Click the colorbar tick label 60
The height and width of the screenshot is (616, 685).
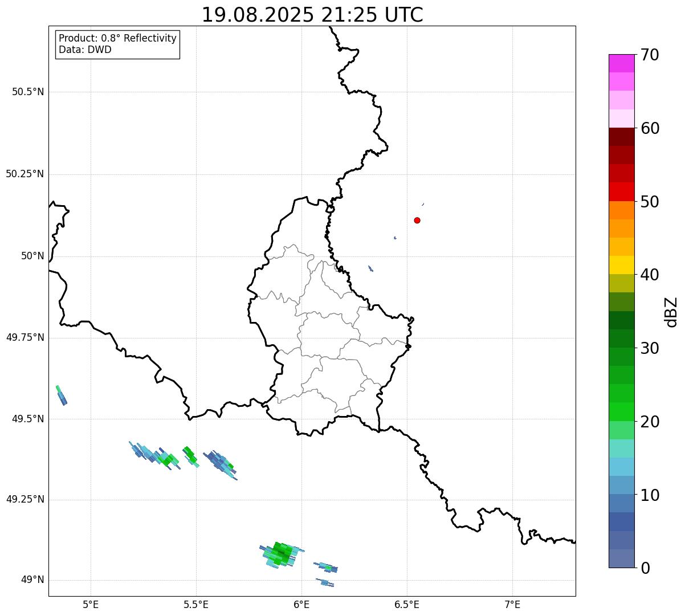[x=650, y=128]
